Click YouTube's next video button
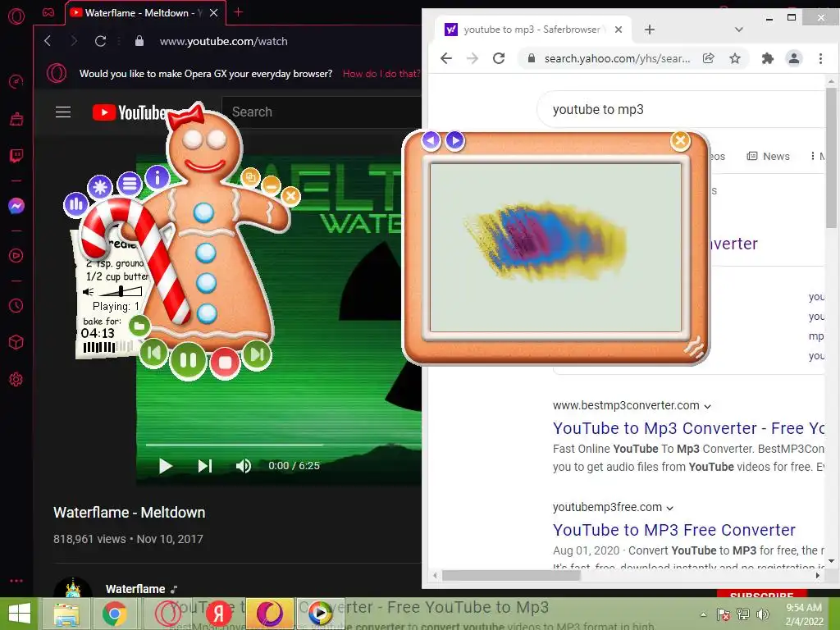Image resolution: width=840 pixels, height=630 pixels. (204, 466)
